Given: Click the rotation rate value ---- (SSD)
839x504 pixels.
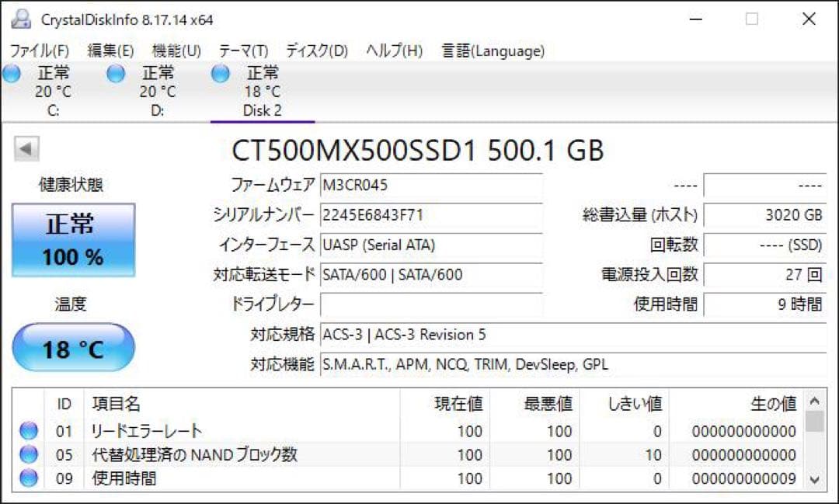Looking at the screenshot, I should 765,245.
